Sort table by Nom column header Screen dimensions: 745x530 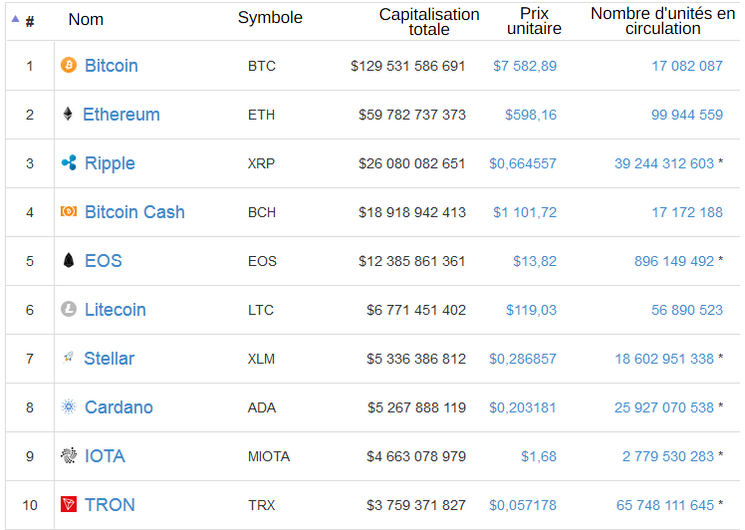click(85, 19)
